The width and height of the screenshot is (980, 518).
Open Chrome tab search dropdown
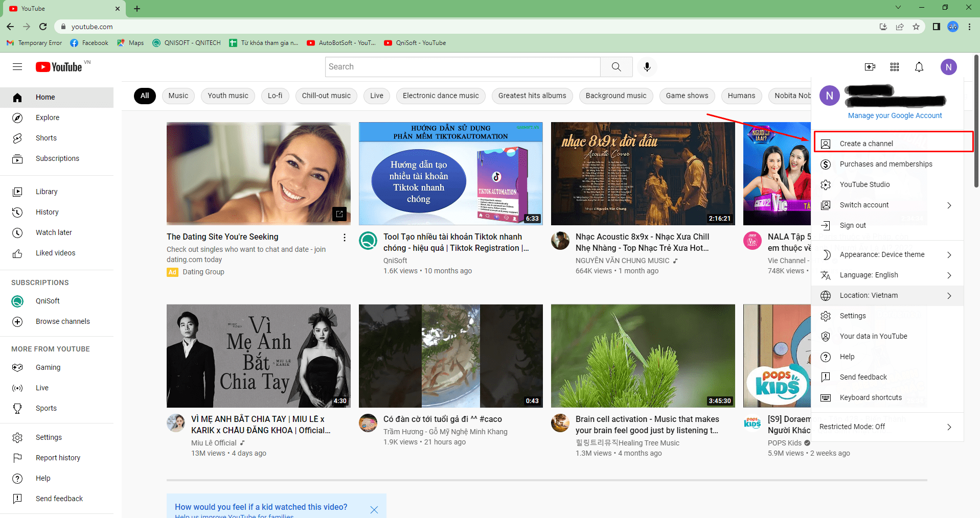[x=898, y=7]
